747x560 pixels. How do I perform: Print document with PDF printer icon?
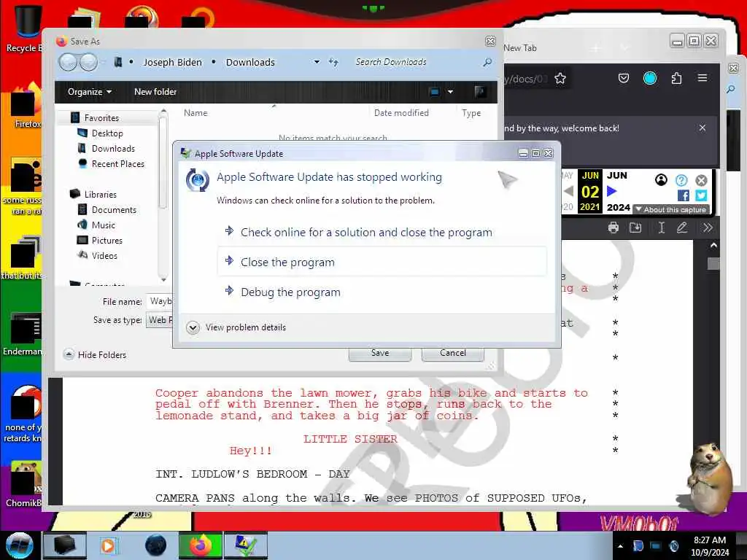tap(613, 227)
